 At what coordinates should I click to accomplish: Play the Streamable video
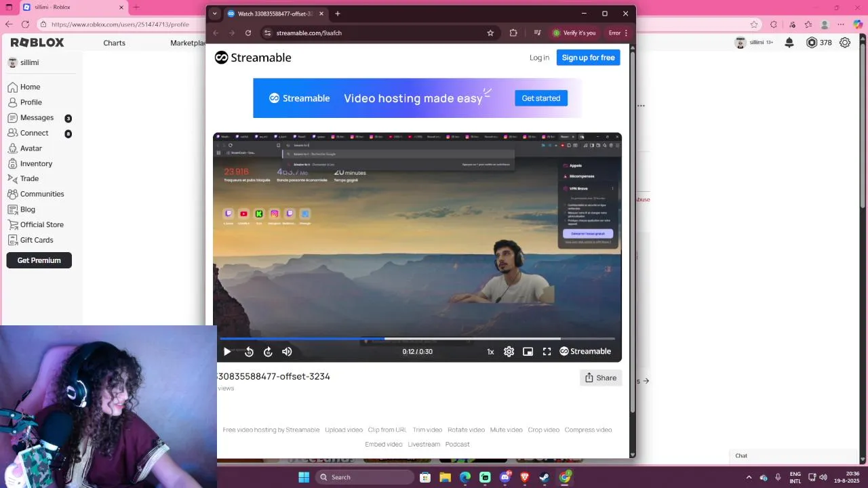click(x=227, y=352)
